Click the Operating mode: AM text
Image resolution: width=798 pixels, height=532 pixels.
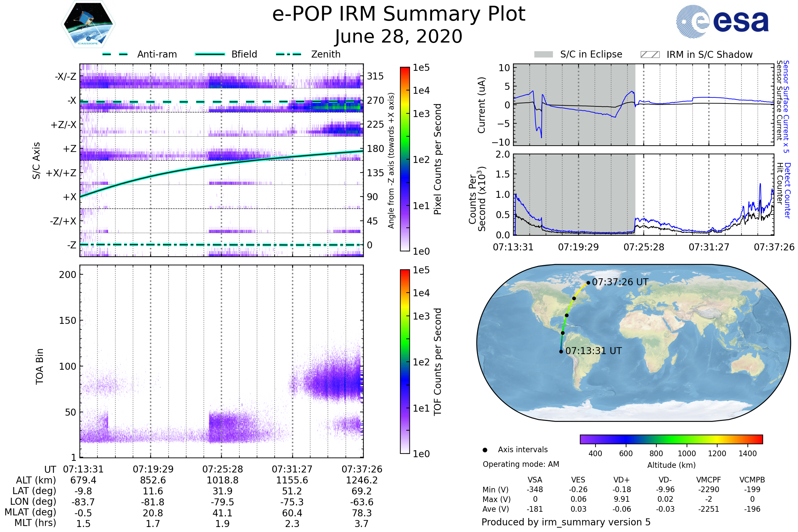pos(521,464)
